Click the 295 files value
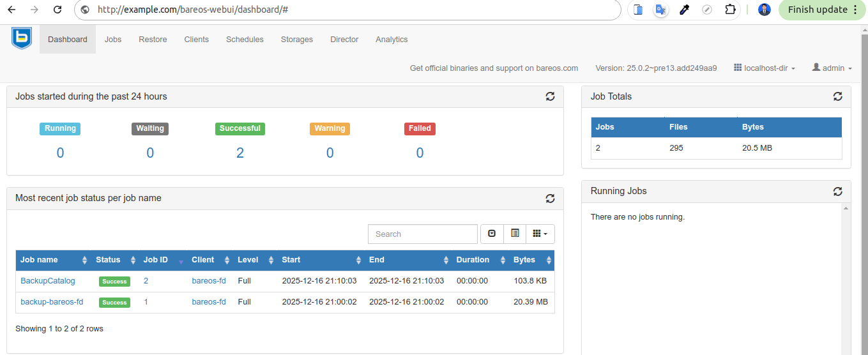 (x=676, y=148)
